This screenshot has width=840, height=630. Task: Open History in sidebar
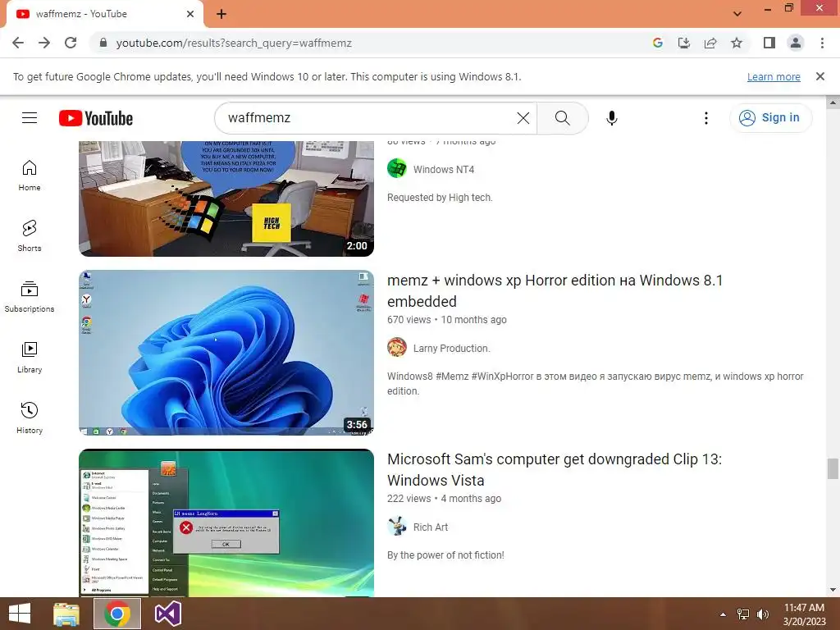30,418
